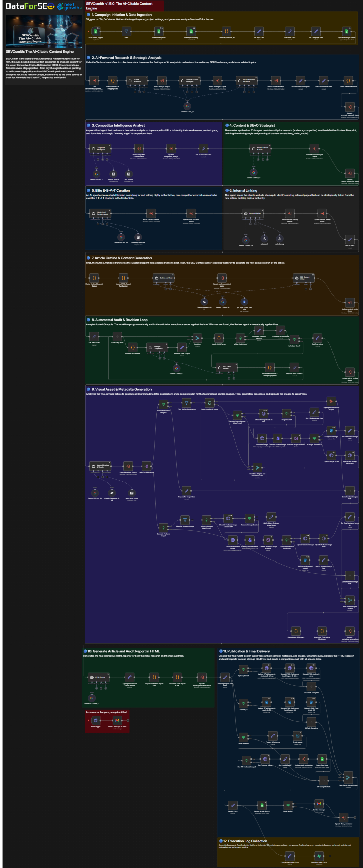Open the Send a message Gmail node

click(319, 804)
